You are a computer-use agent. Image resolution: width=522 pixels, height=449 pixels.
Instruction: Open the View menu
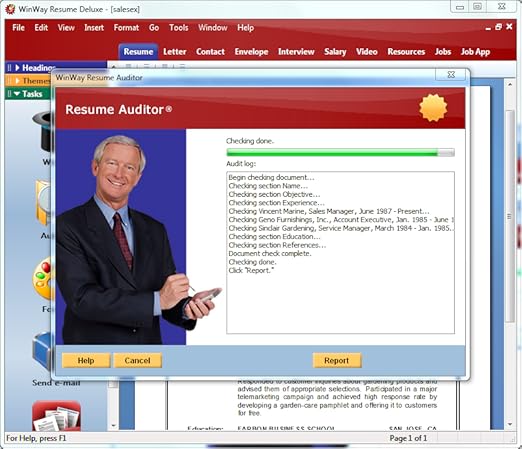(x=66, y=28)
